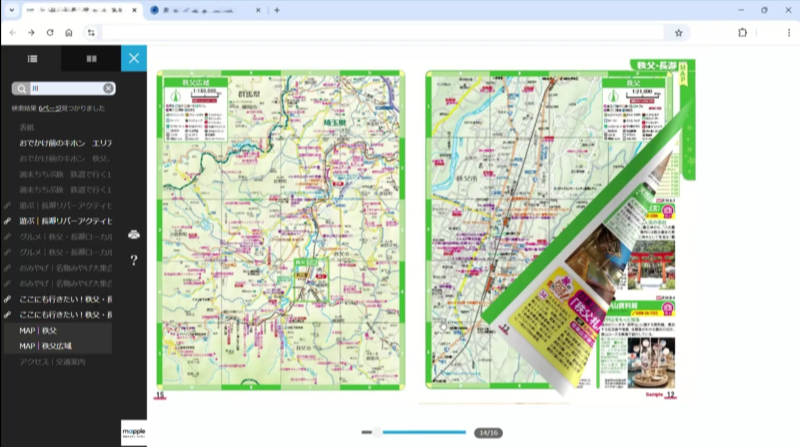This screenshot has width=800, height=447.
Task: Switch to the table of contents list view
Action: (x=31, y=59)
